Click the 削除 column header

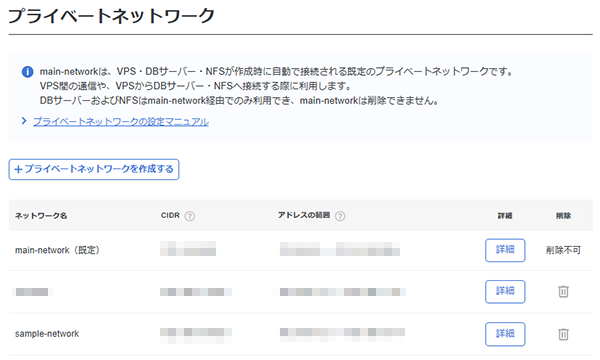tap(563, 216)
